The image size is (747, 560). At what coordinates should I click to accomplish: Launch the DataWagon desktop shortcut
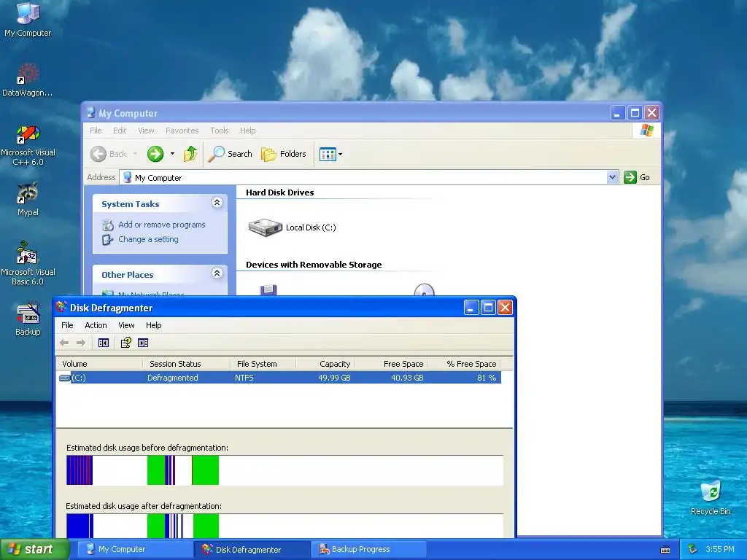click(28, 80)
